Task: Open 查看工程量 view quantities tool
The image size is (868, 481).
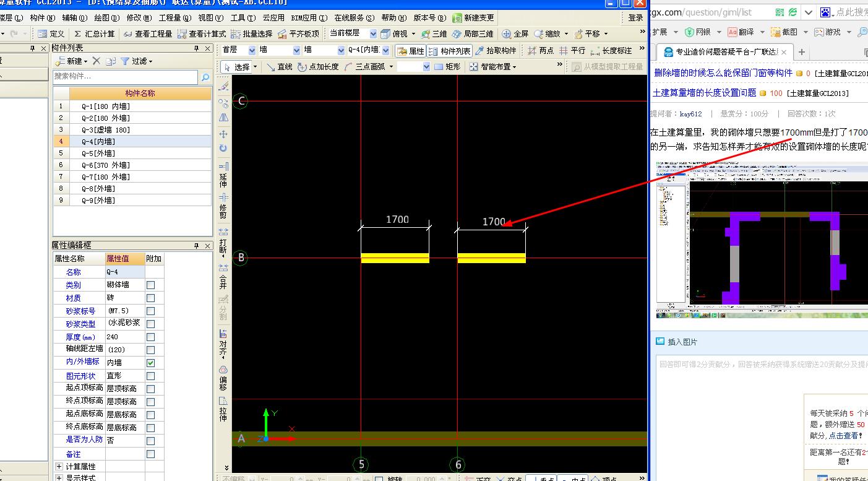Action: pyautogui.click(x=147, y=33)
